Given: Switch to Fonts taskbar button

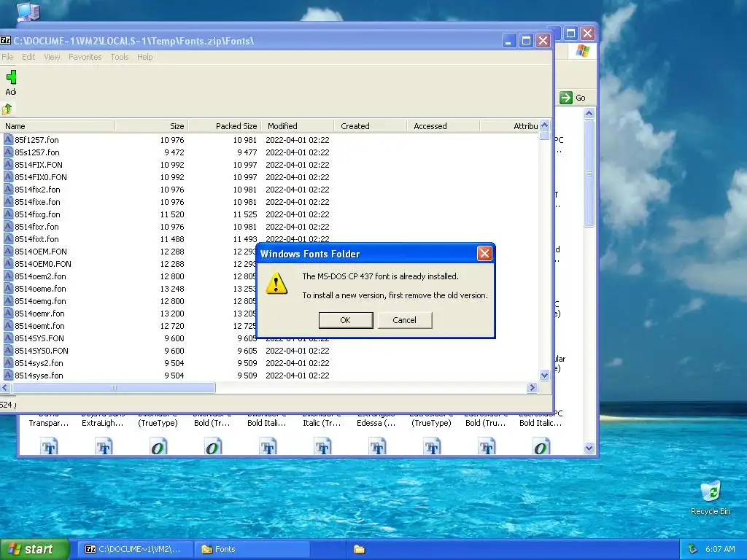Looking at the screenshot, I should pyautogui.click(x=252, y=549).
